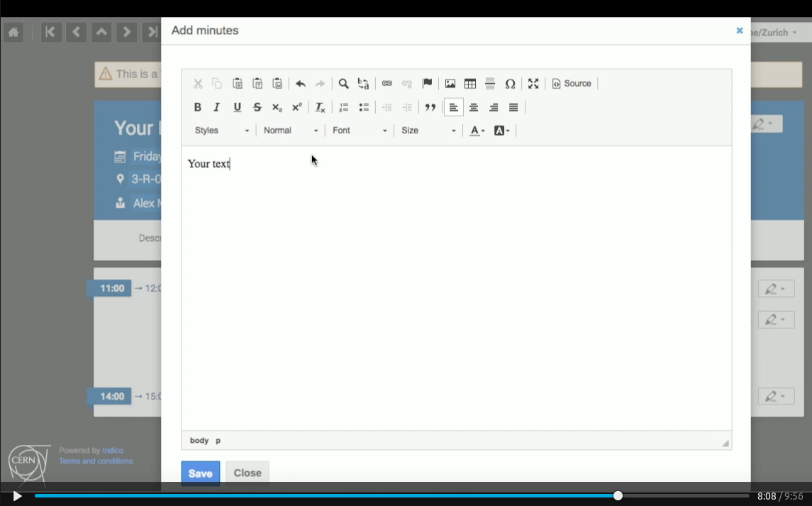Toggle bold formatting in the editor

coord(197,107)
